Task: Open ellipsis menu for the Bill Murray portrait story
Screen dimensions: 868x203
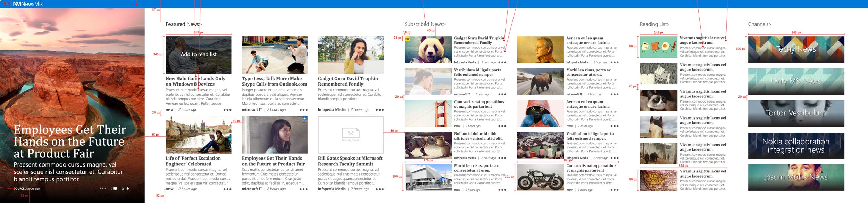Action: point(615,63)
